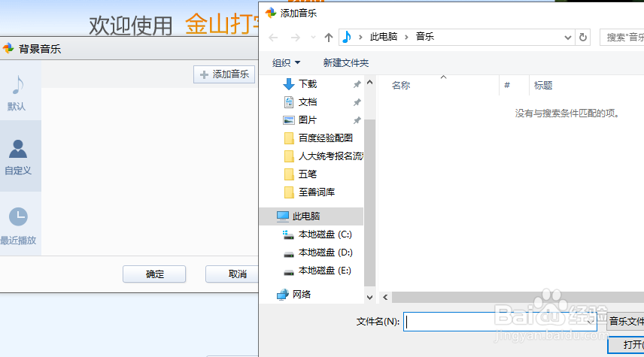This screenshot has height=357, width=644.
Task: Open the address bar history dropdown
Action: pyautogui.click(x=568, y=38)
